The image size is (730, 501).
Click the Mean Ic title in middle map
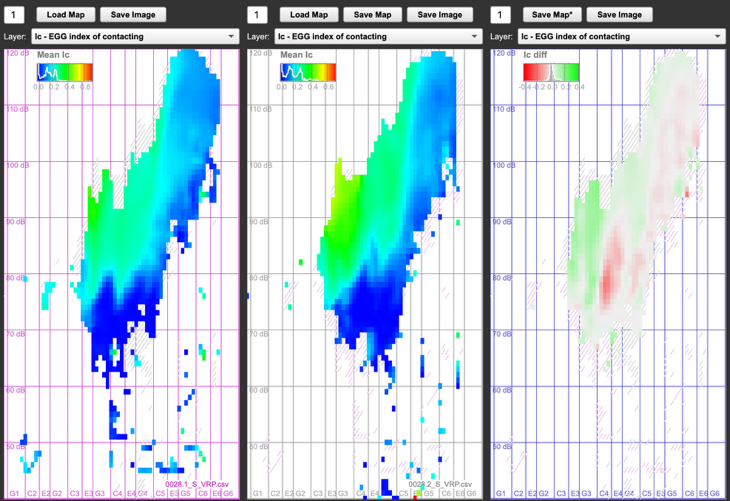[x=296, y=55]
